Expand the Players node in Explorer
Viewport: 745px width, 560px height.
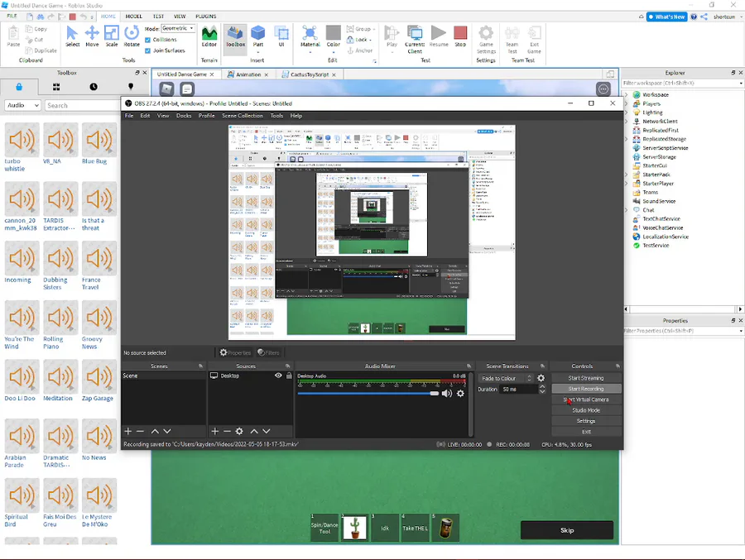(x=627, y=103)
